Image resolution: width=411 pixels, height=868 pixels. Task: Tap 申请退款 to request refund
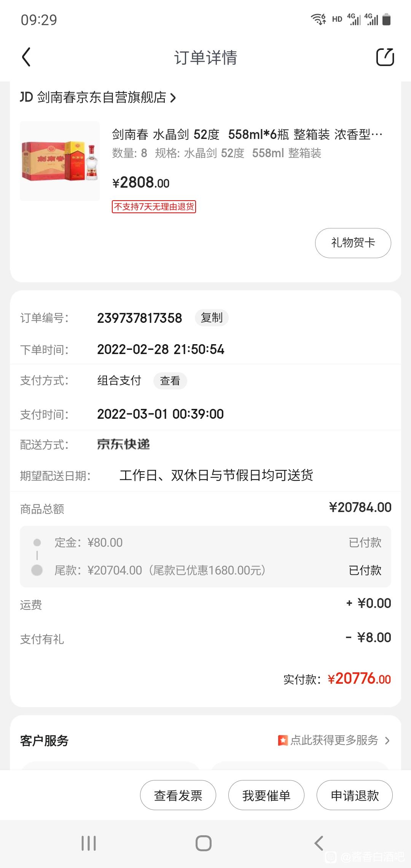(355, 795)
